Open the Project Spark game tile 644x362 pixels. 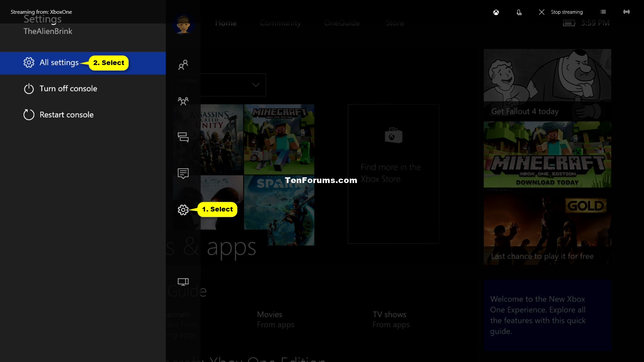(279, 210)
